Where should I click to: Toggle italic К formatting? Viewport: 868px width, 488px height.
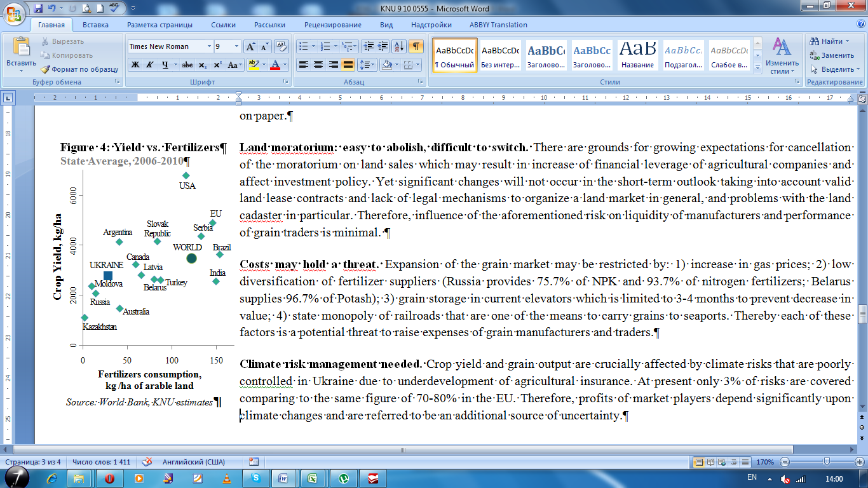pos(150,65)
